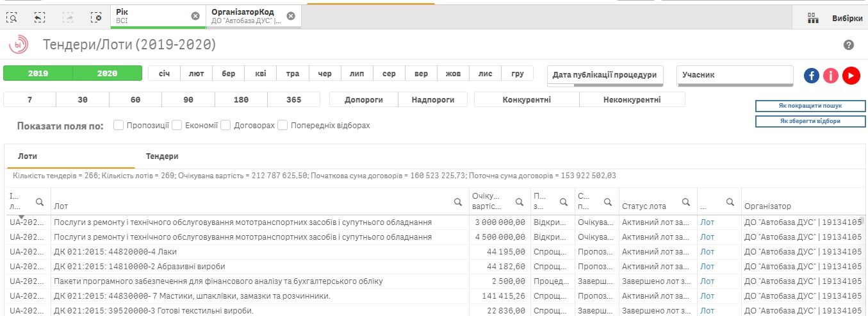868x316 pixels.
Task: Select month чер
Action: click(x=324, y=74)
